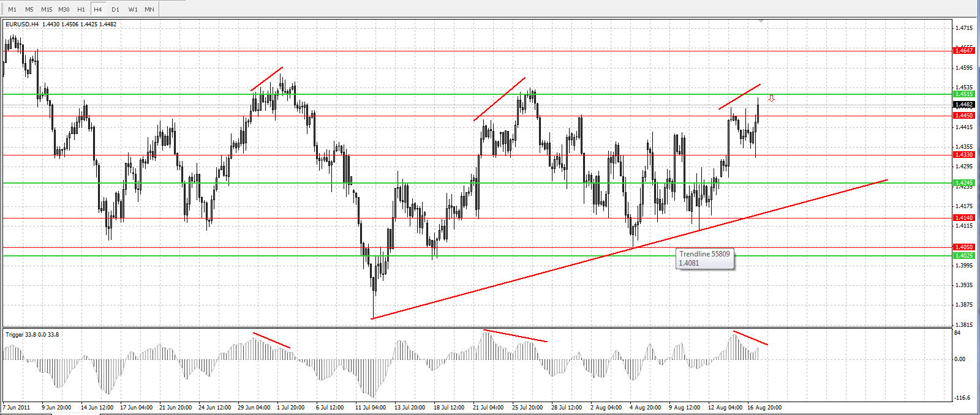This screenshot has width=980, height=415.
Task: Click the green 1.4515 price level label
Action: point(964,94)
